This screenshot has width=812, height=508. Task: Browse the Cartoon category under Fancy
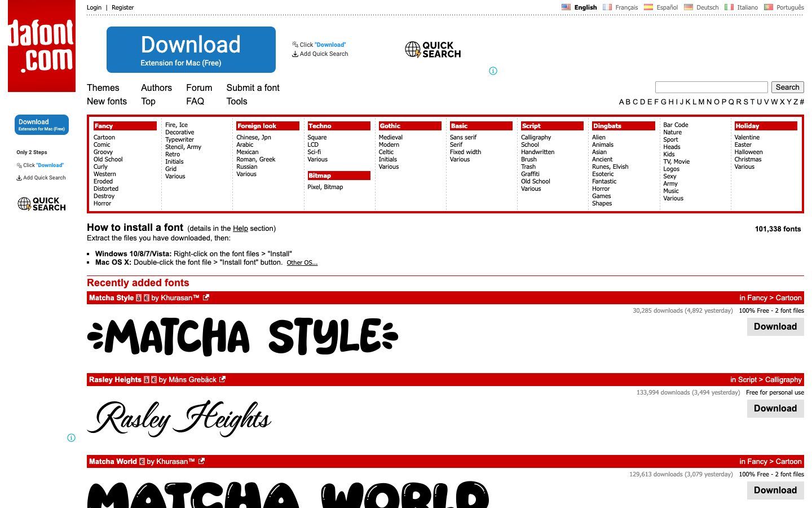point(104,137)
